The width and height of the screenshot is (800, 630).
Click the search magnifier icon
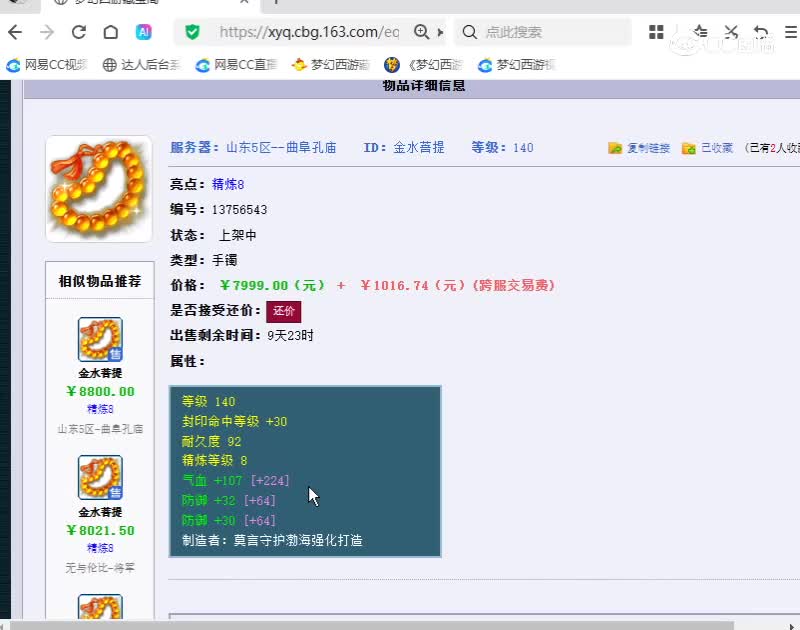click(x=469, y=32)
